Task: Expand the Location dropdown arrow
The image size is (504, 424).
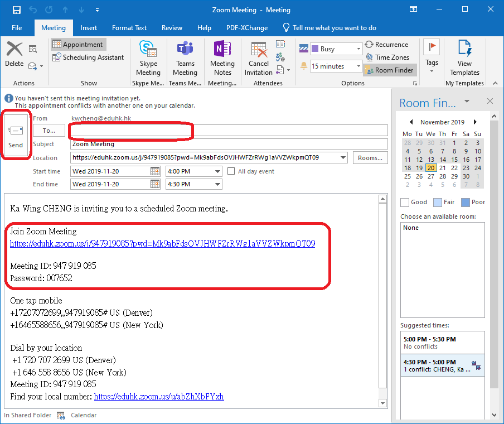Action: tap(343, 158)
